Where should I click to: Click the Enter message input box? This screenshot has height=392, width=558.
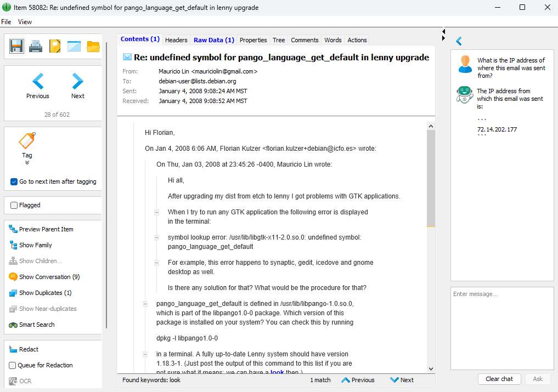point(502,328)
